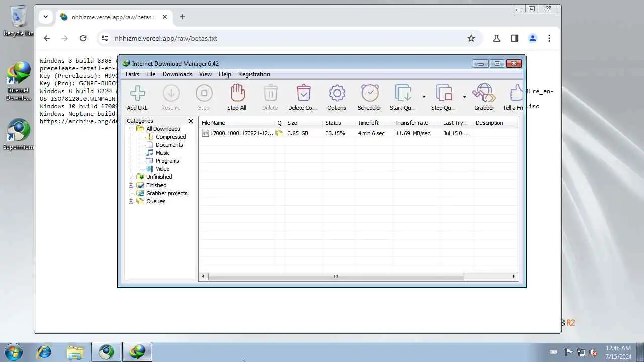Image resolution: width=644 pixels, height=362 pixels.
Task: Select All Downloads category
Action: pos(163,129)
